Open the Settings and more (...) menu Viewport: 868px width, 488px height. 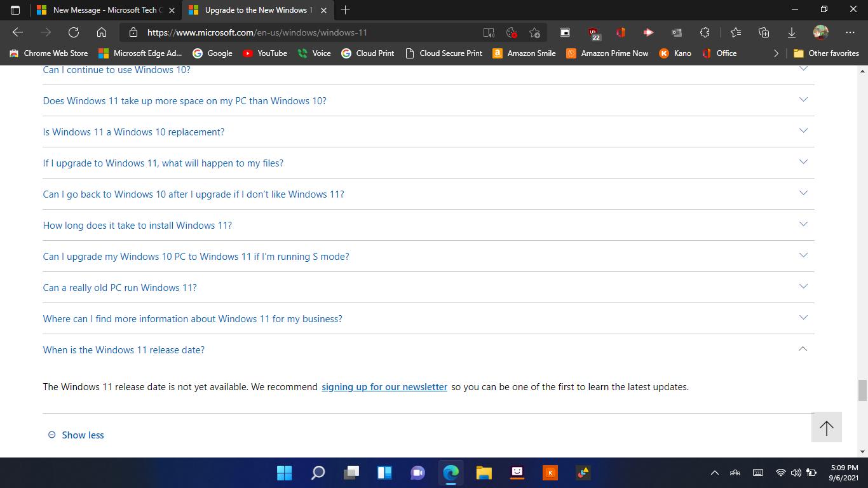[x=850, y=32]
